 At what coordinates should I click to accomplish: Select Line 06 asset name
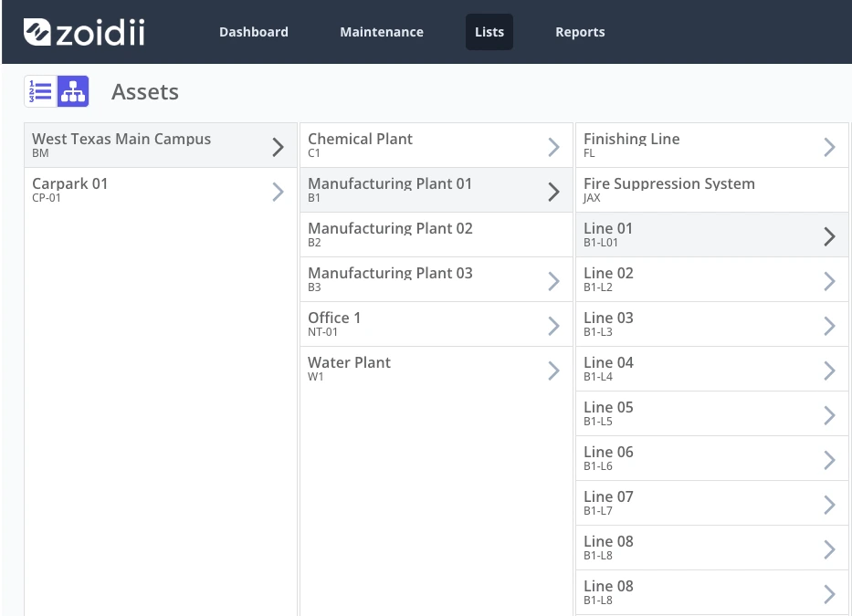point(608,452)
